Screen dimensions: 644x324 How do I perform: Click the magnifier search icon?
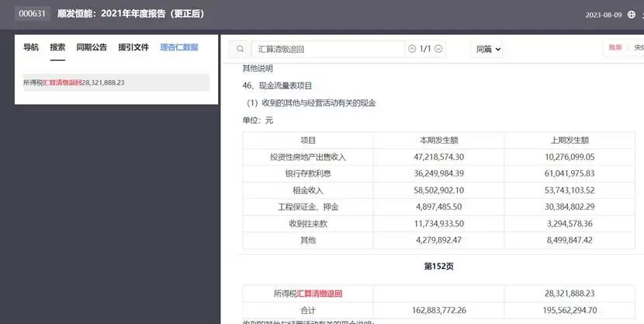[241, 49]
